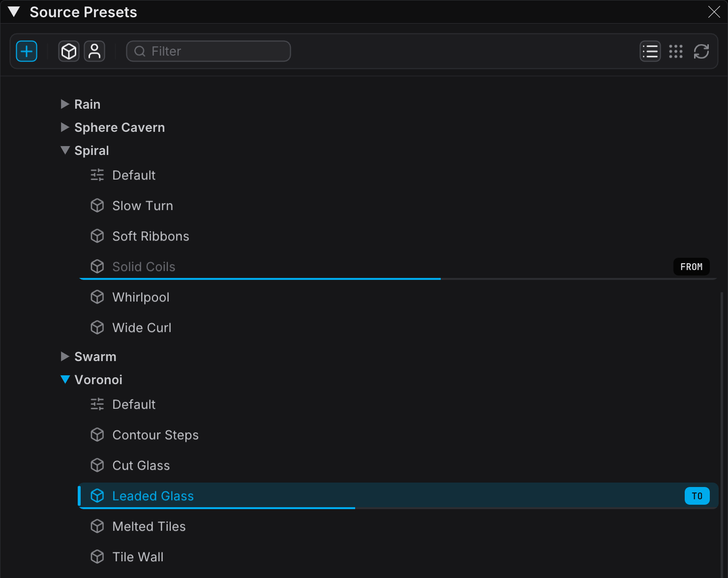Click the cube icon beside Soft Ribbons

97,236
